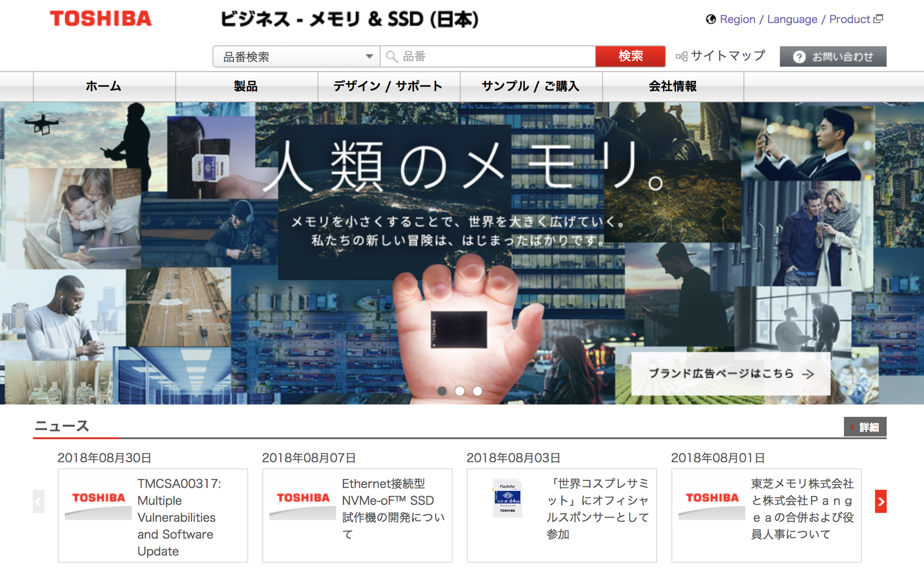Click the sitemap icon

click(681, 56)
